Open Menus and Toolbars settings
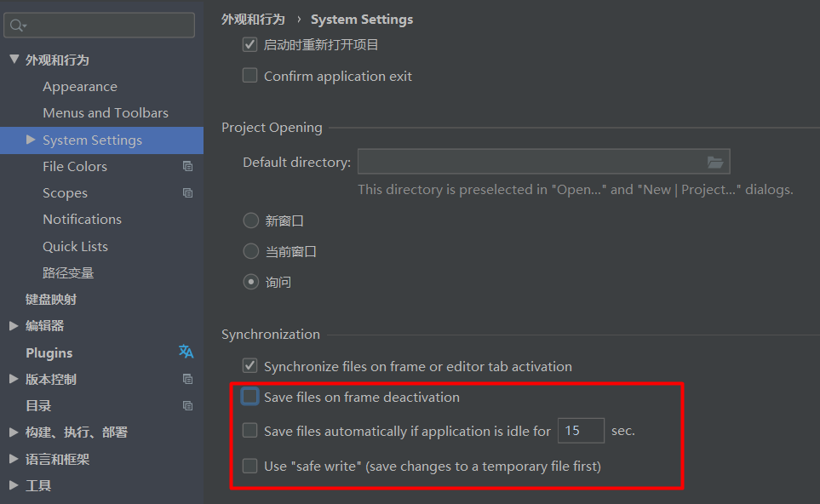Viewport: 820px width, 504px height. coord(106,113)
